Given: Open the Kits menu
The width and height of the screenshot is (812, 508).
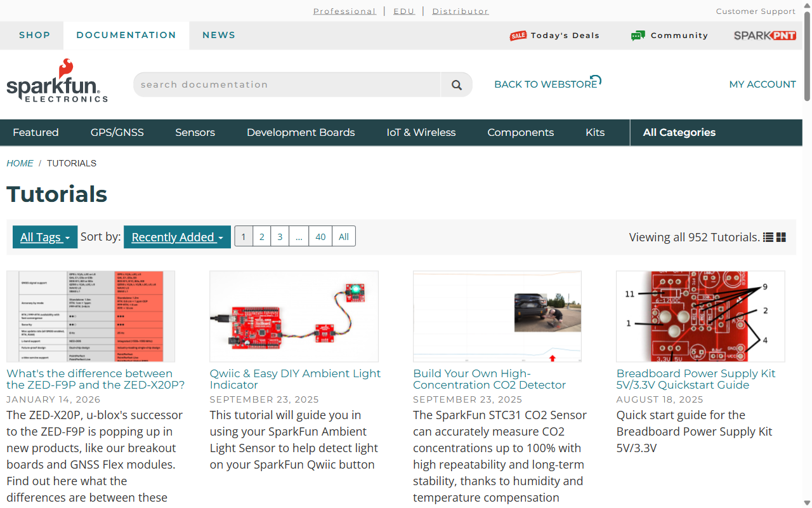Looking at the screenshot, I should point(595,133).
